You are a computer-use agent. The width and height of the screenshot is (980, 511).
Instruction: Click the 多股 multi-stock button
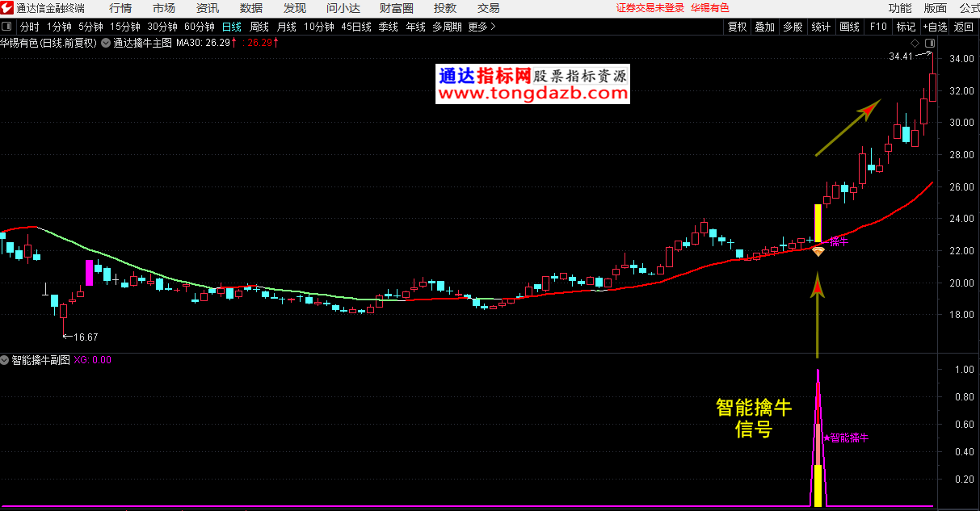793,27
